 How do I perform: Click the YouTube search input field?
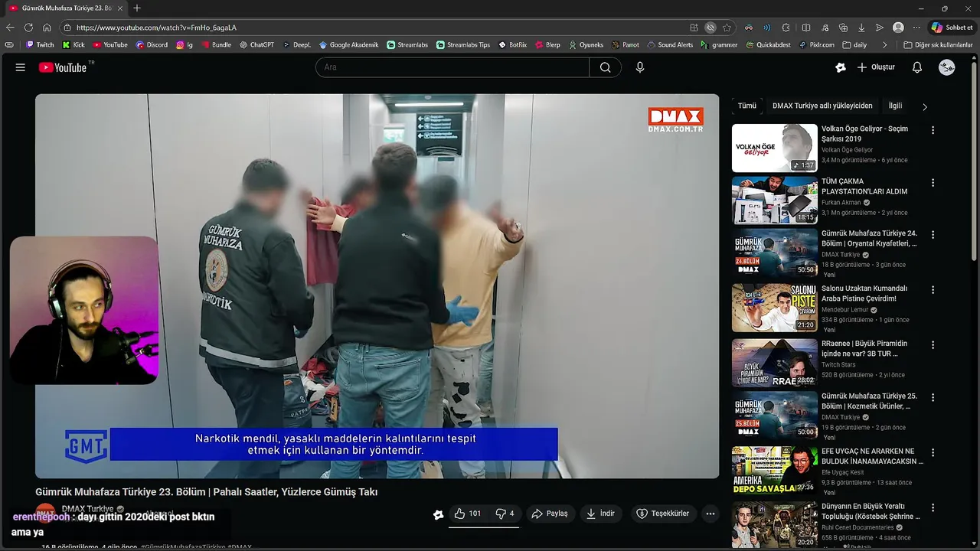coord(452,67)
